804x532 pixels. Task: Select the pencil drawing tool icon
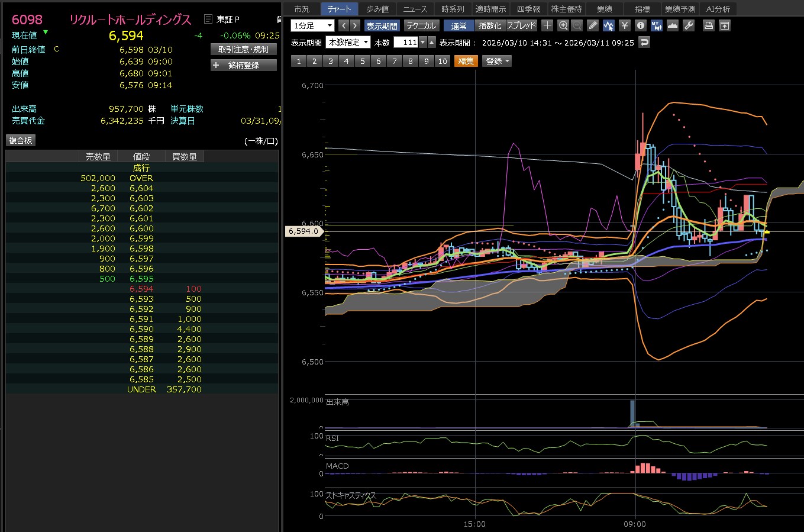593,25
